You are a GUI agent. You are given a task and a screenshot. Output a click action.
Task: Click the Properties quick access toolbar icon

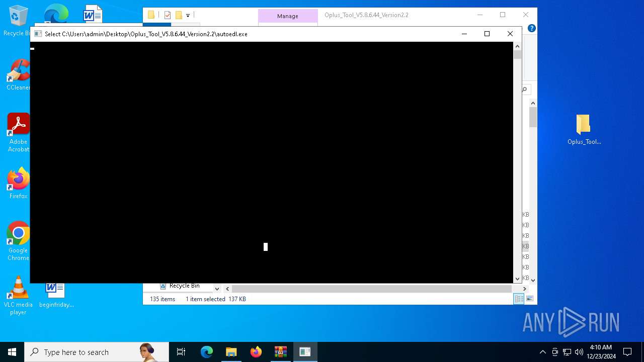pyautogui.click(x=168, y=15)
